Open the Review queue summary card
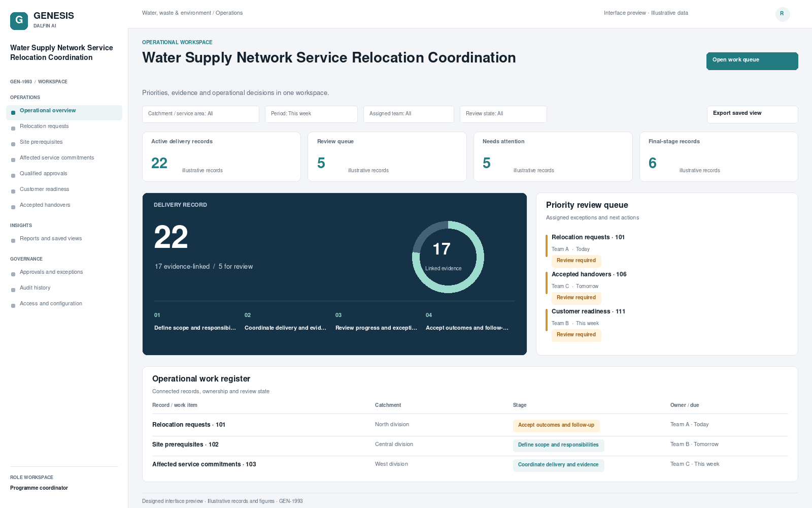Viewport: 812px width, 508px height. [x=387, y=156]
